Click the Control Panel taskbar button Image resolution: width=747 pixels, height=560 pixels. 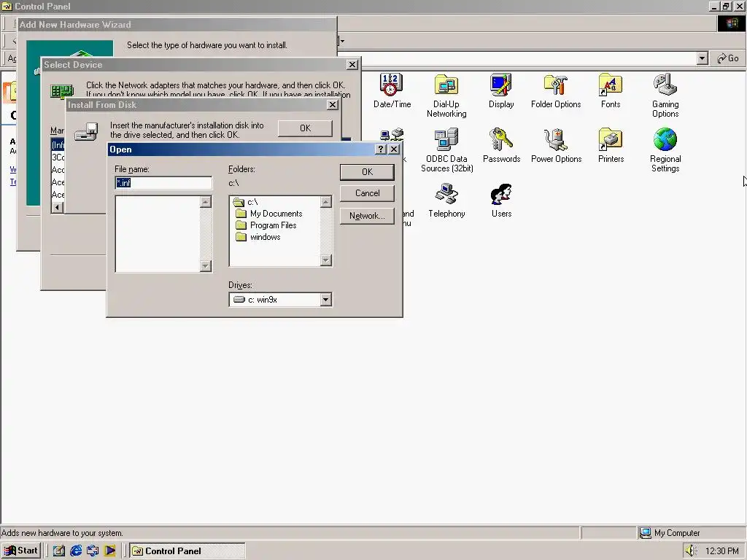187,551
